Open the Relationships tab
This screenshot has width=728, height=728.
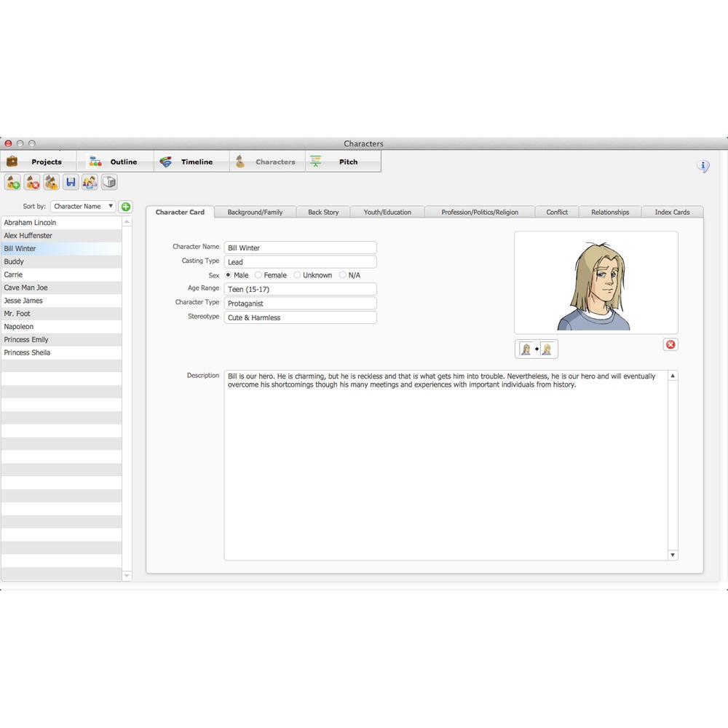609,212
